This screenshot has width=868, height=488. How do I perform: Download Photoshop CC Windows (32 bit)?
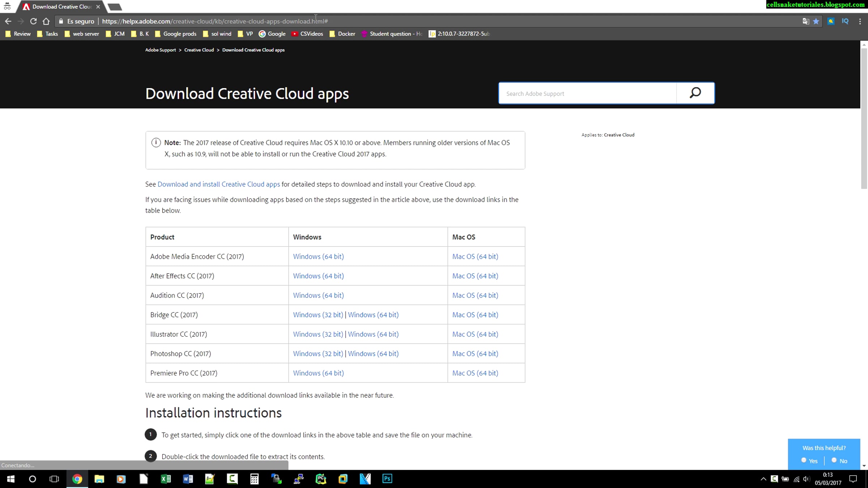tap(318, 354)
